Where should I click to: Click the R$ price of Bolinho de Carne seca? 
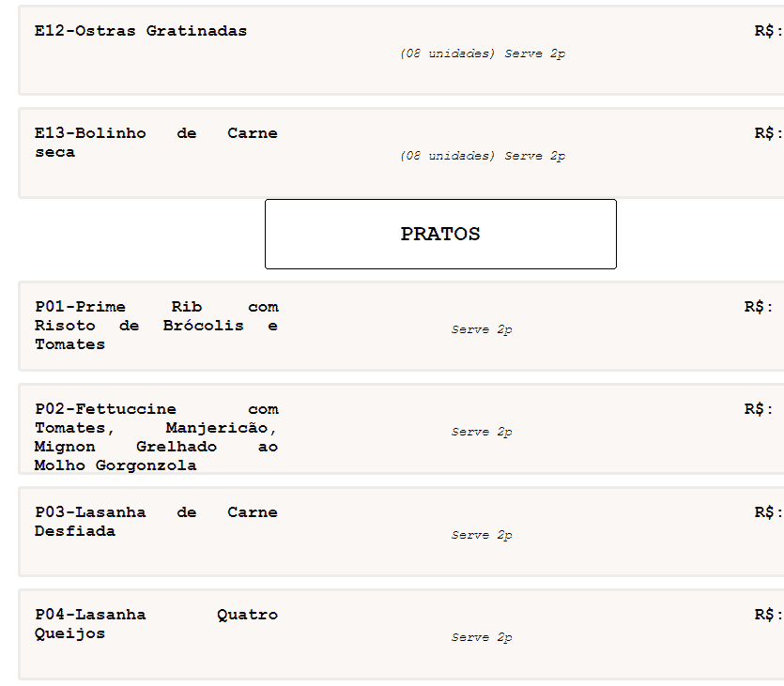point(767,133)
